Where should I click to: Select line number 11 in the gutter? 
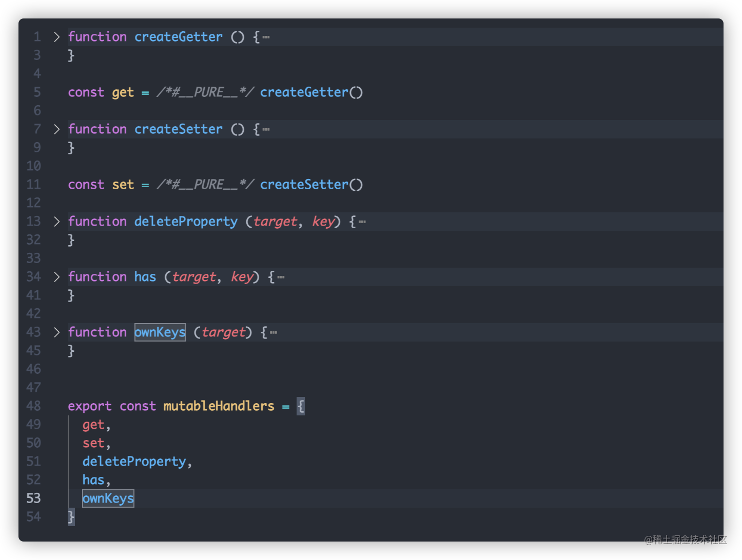click(x=33, y=185)
